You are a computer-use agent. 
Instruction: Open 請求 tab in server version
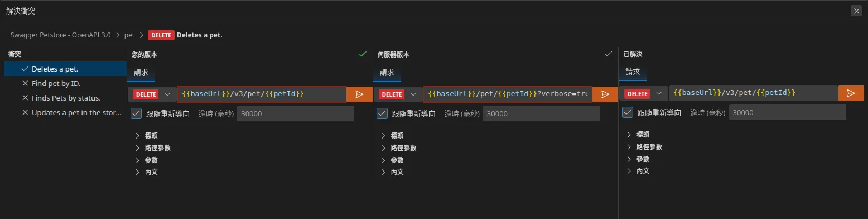pos(387,73)
